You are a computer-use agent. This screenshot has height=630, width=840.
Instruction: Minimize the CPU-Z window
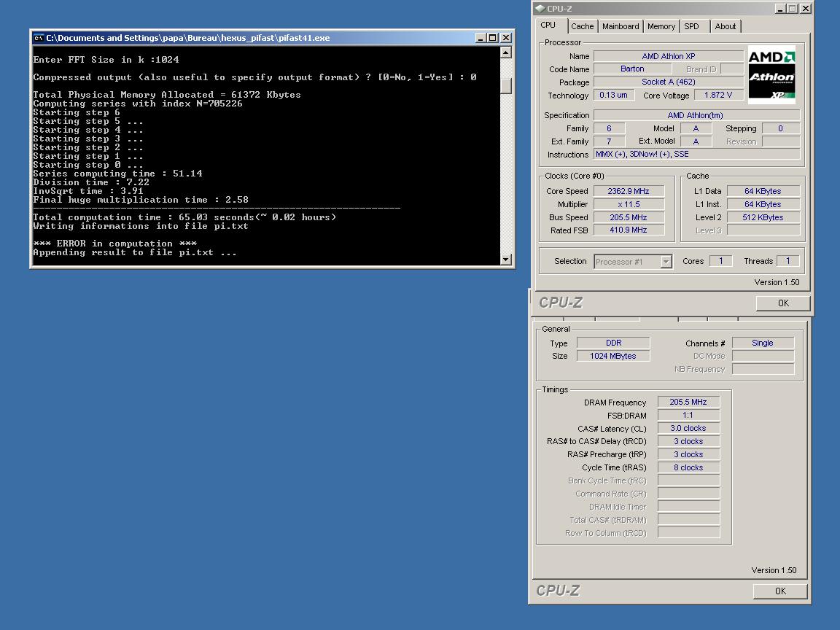(780, 9)
